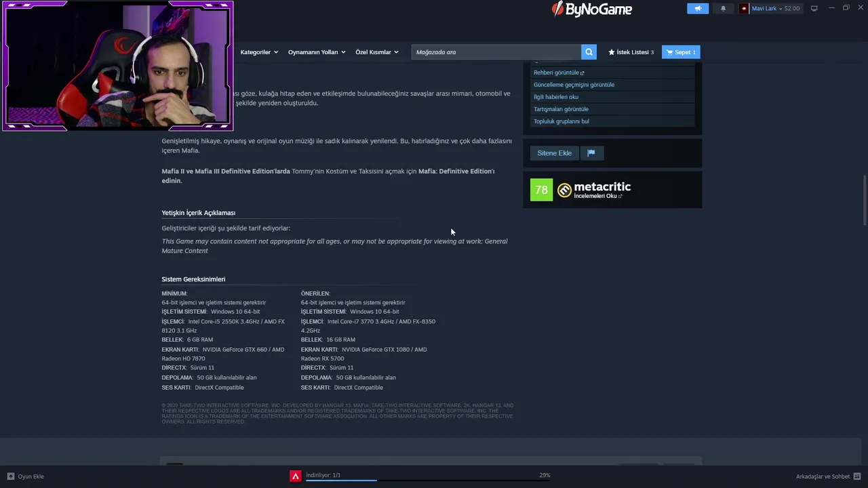Viewport: 868px width, 488px height.
Task: Click the Sistem Gereksinimleri heading
Action: [x=193, y=279]
